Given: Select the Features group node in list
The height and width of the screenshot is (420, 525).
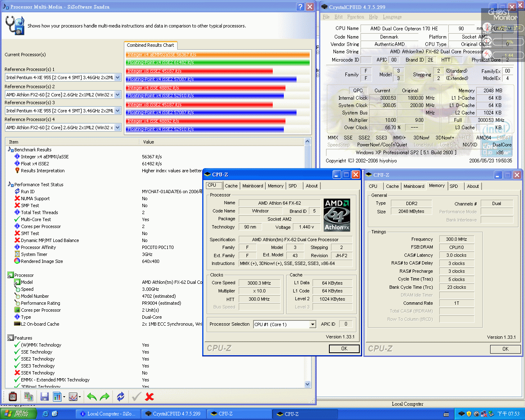Looking at the screenshot, I should pos(23,338).
